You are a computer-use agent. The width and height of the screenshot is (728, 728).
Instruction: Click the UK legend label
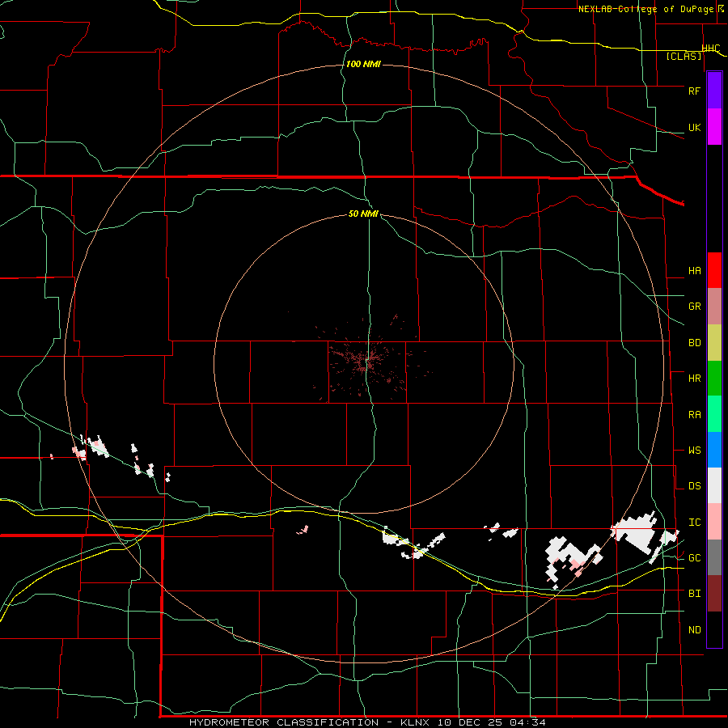[x=694, y=127]
